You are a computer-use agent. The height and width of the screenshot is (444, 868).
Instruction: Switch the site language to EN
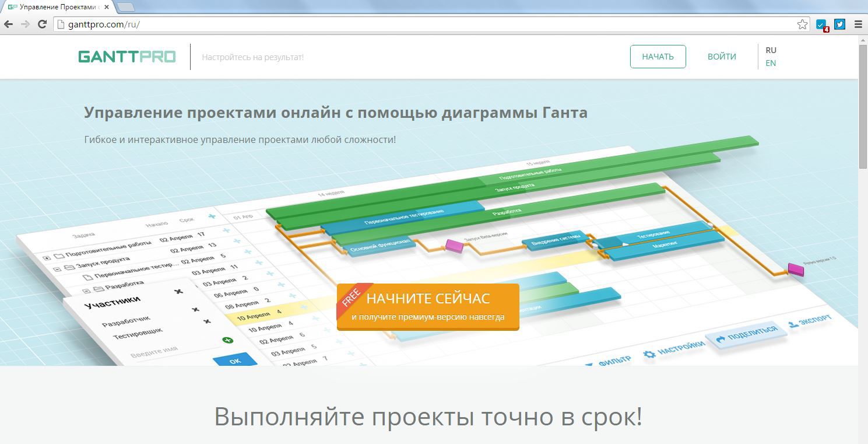(x=771, y=62)
